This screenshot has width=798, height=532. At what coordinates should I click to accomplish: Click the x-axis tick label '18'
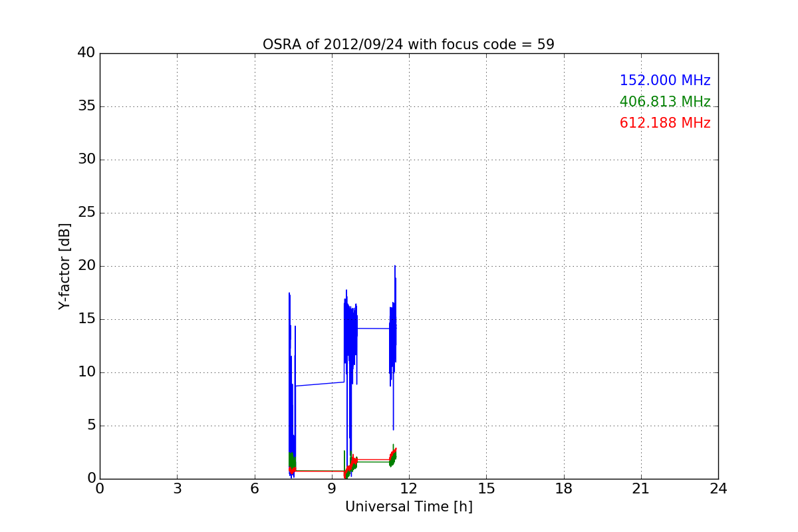(x=564, y=489)
